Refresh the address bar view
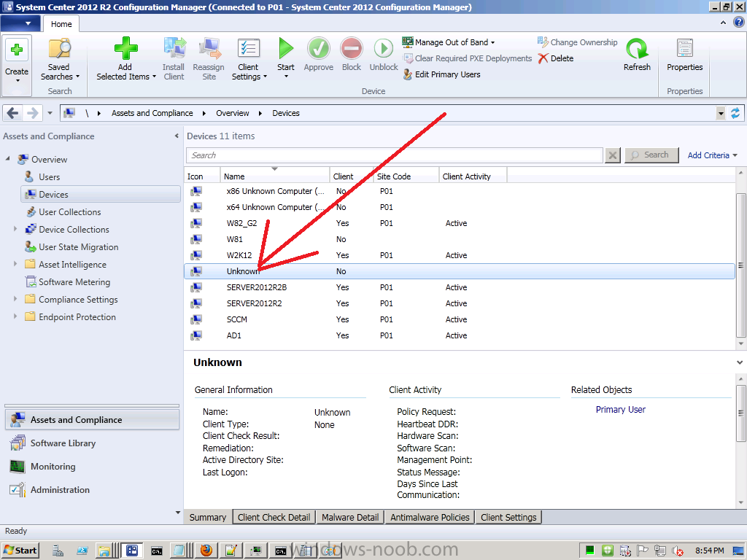This screenshot has height=560, width=747. (735, 113)
